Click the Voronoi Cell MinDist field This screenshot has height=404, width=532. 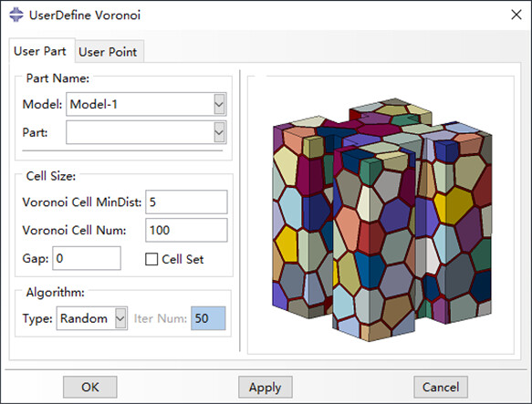[186, 202]
